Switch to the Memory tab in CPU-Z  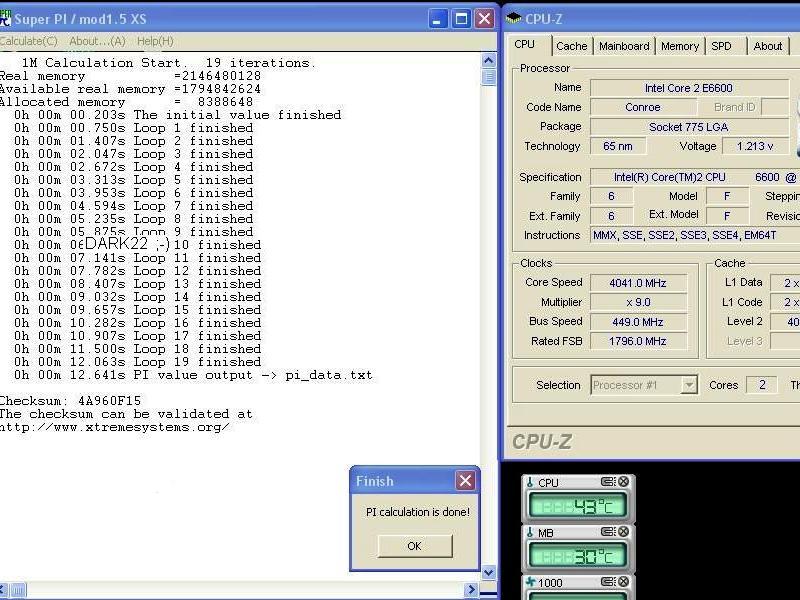[x=680, y=46]
